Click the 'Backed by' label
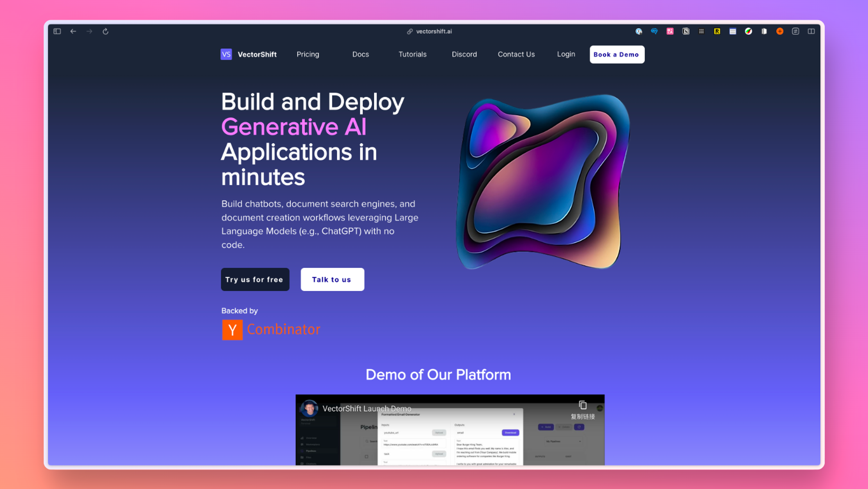The height and width of the screenshot is (489, 868). click(240, 311)
